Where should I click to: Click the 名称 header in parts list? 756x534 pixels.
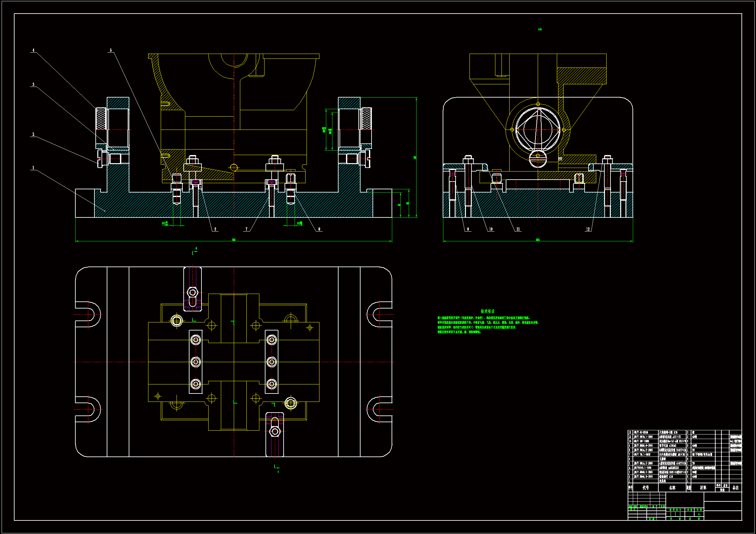tap(672, 487)
